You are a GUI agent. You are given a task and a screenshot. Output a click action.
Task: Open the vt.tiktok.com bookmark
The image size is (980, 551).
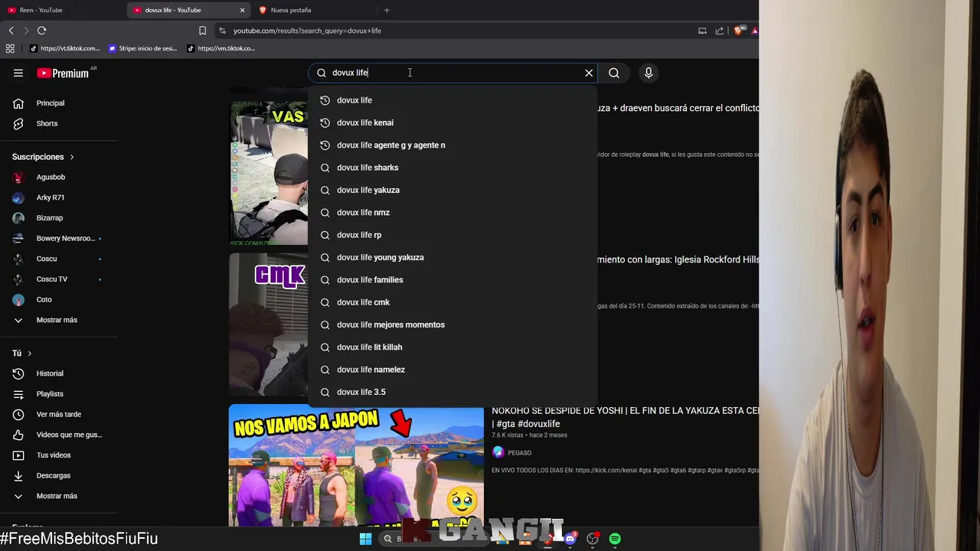click(64, 48)
